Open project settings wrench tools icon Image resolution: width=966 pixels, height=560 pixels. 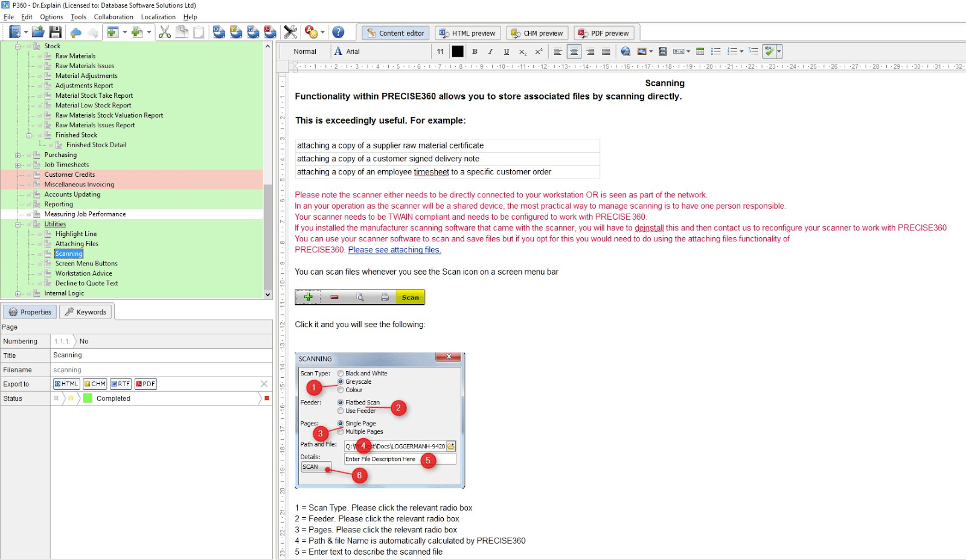[290, 33]
